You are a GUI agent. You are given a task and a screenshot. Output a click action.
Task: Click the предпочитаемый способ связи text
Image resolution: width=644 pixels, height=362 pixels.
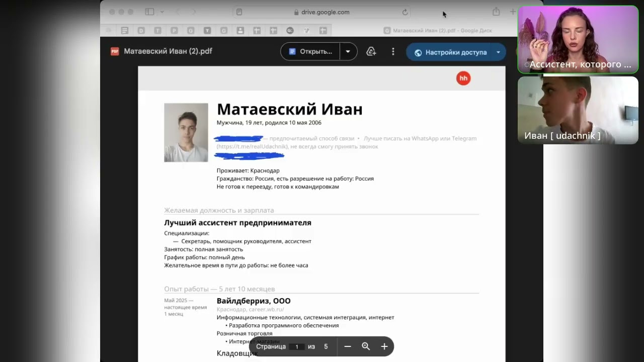tap(311, 138)
